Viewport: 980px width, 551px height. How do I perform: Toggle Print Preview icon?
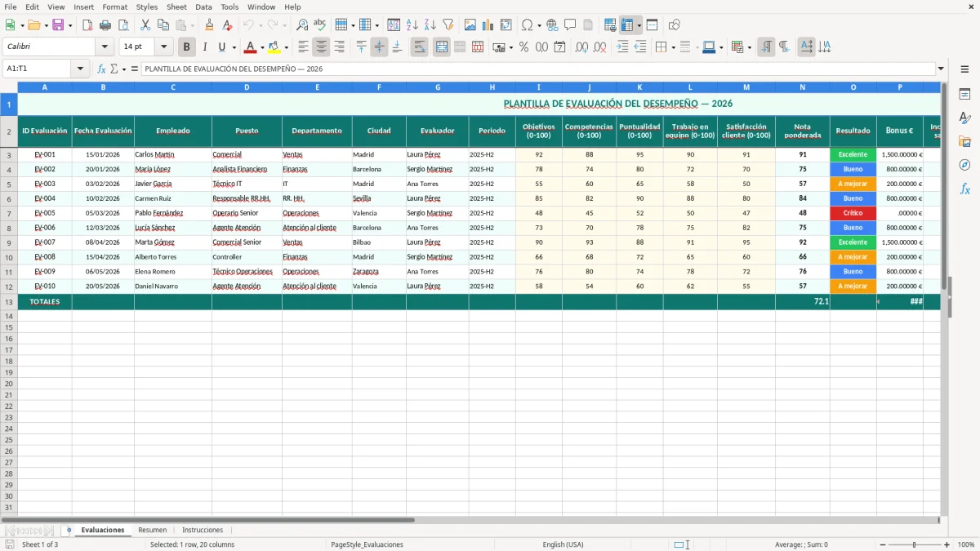pyautogui.click(x=123, y=25)
